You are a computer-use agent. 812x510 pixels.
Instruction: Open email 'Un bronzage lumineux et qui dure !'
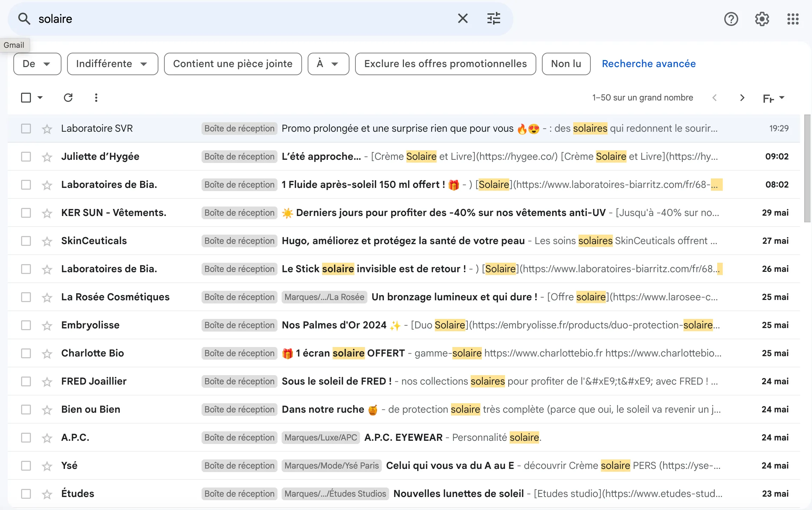click(x=454, y=297)
